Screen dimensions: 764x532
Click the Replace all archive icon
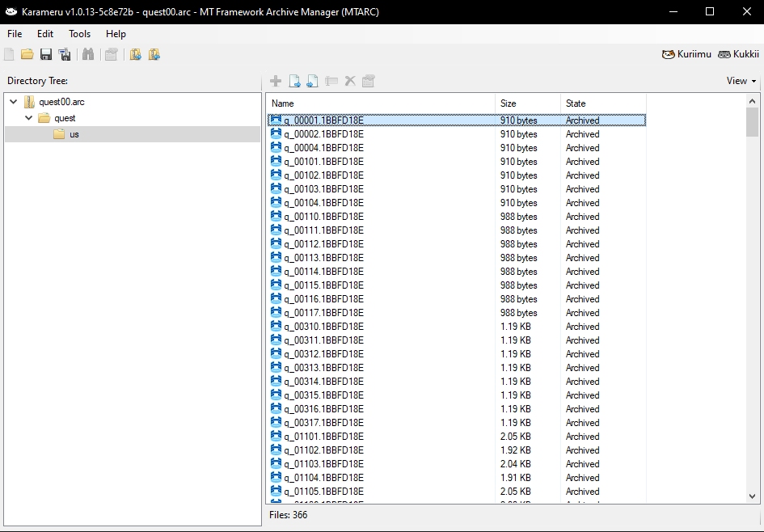(154, 54)
